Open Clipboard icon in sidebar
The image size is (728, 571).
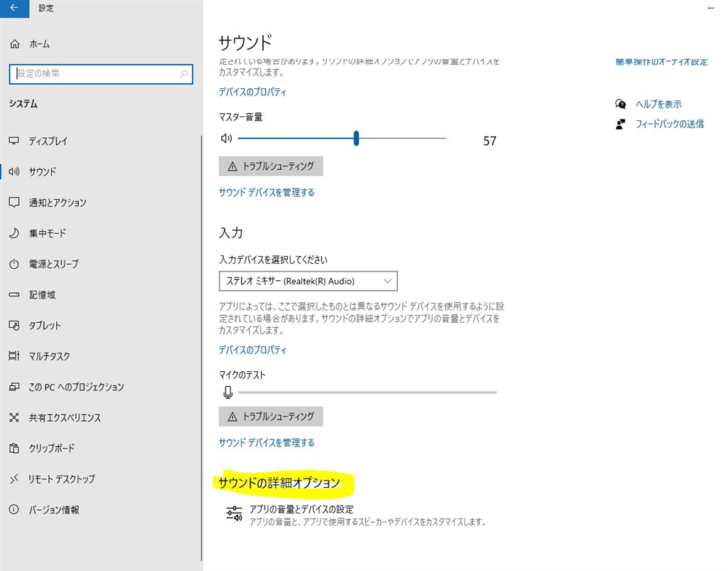click(x=14, y=448)
